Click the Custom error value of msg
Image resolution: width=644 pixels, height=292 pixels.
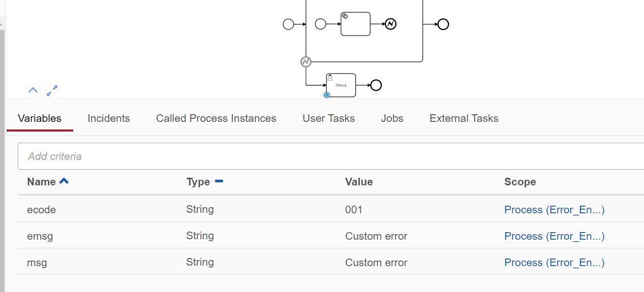pos(376,263)
